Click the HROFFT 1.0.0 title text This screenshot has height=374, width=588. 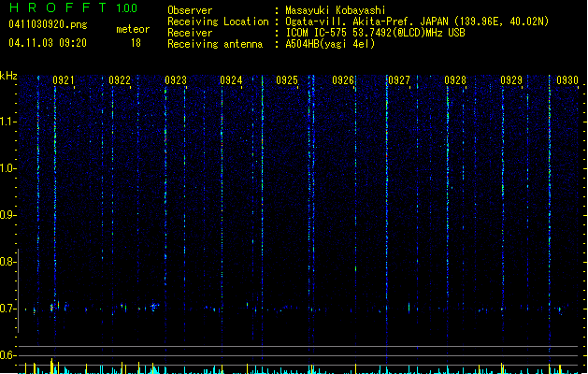point(73,7)
